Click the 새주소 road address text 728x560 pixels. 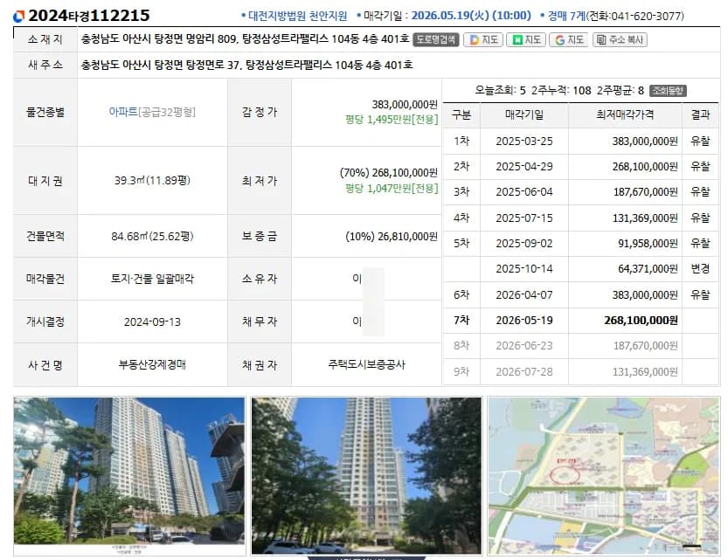pos(246,65)
